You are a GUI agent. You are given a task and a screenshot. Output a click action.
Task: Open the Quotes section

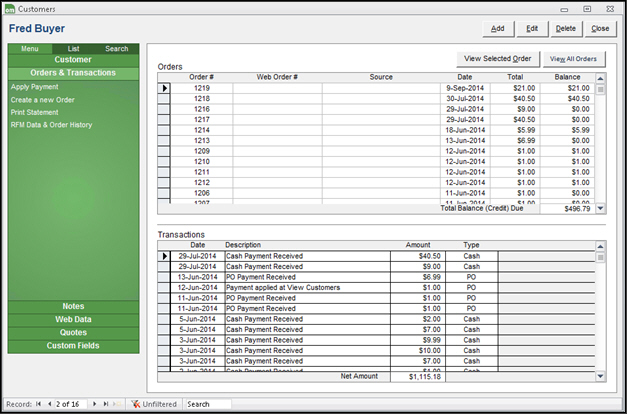(x=73, y=332)
